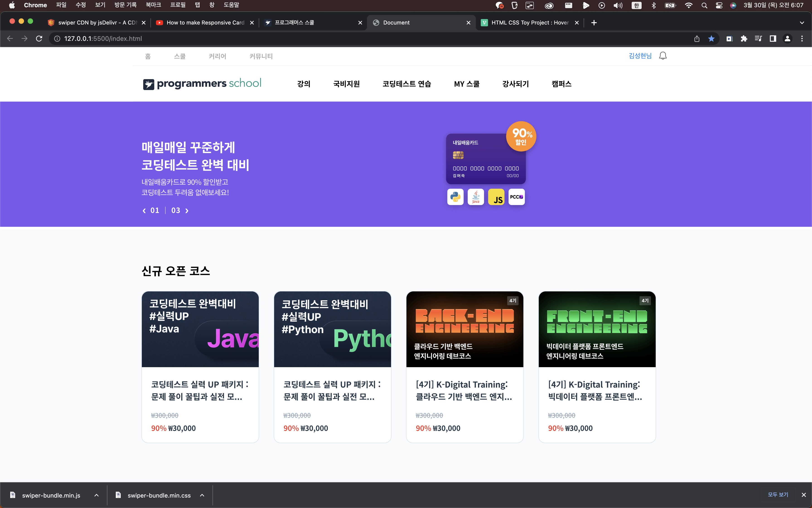
Task: Go back in browser history
Action: (x=10, y=39)
